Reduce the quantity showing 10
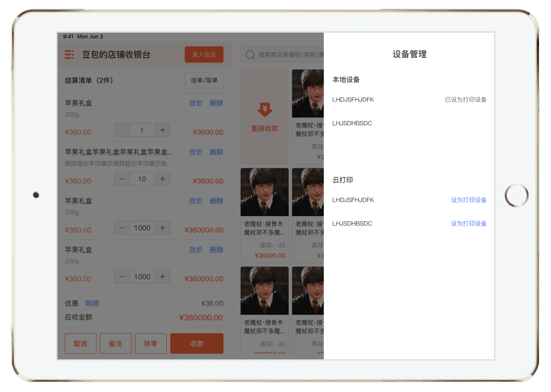Screen dimensions: 551x392 tap(122, 179)
